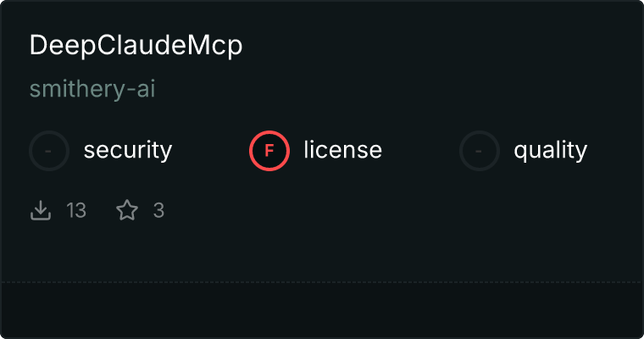644x339 pixels.
Task: Click the red F license grade badge
Action: pos(269,151)
